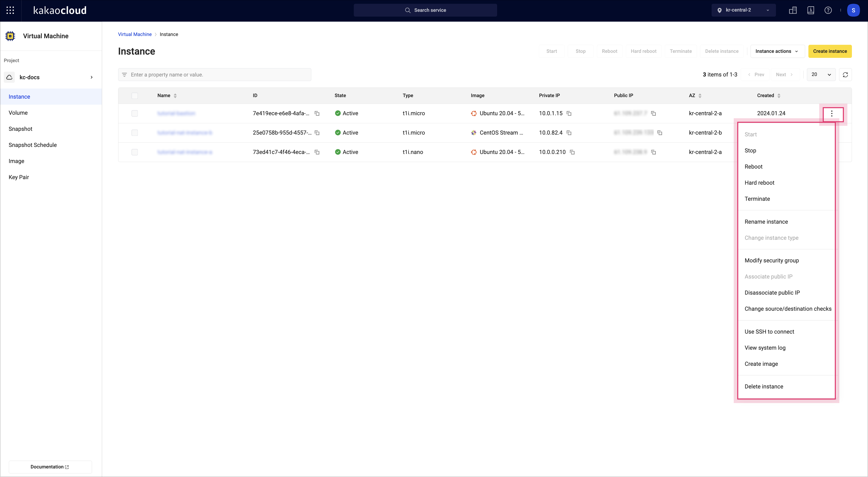The width and height of the screenshot is (868, 477).
Task: Toggle the select-all header checkbox
Action: pos(135,96)
